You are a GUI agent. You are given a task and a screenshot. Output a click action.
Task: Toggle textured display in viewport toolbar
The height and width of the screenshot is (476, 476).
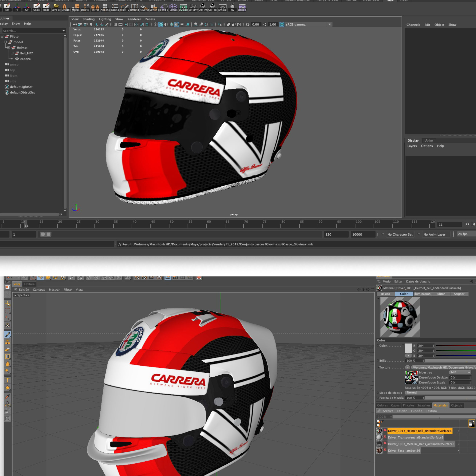pos(177,24)
